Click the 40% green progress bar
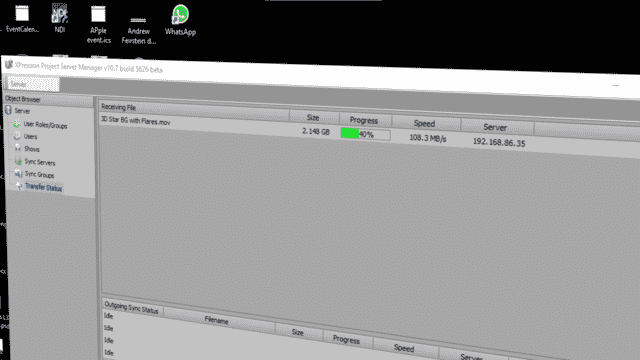640x360 pixels. (365, 134)
